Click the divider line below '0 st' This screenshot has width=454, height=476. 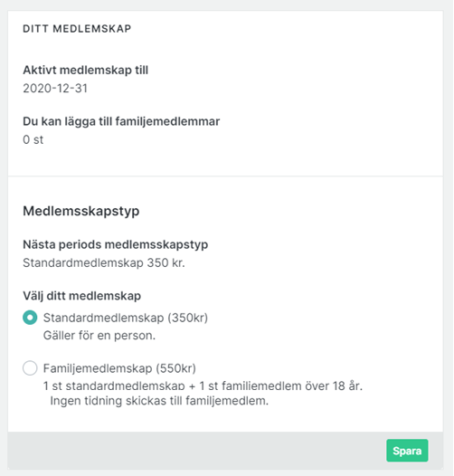pyautogui.click(x=225, y=176)
